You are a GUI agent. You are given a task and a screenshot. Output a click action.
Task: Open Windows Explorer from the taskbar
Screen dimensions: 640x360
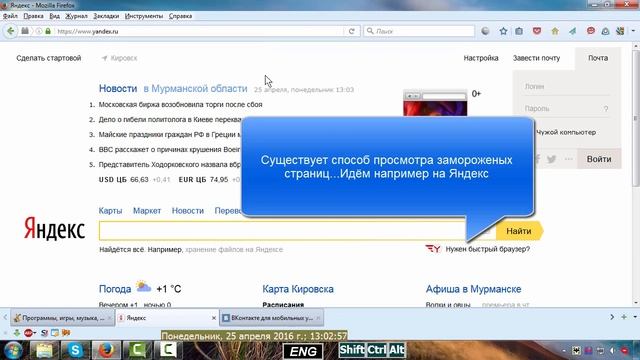pyautogui.click(x=44, y=350)
